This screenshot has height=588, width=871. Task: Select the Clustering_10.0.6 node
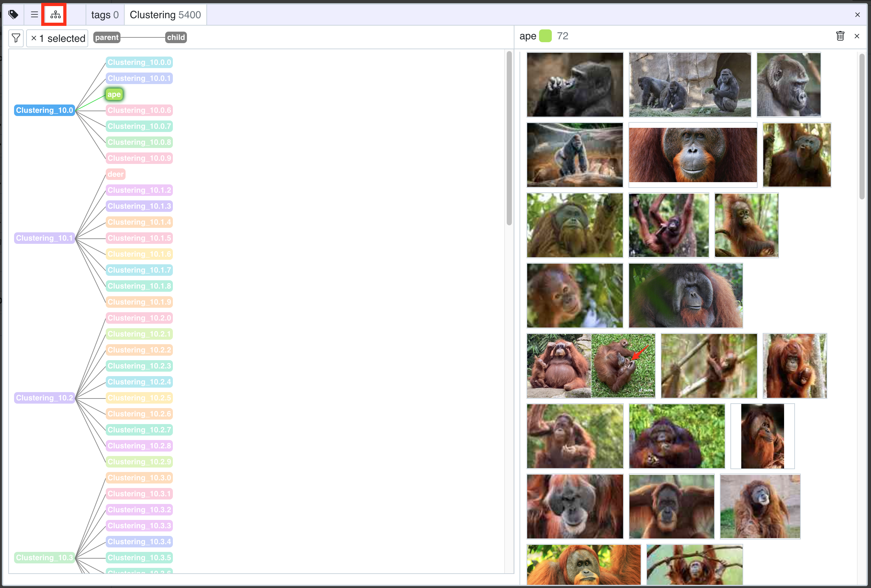point(139,110)
